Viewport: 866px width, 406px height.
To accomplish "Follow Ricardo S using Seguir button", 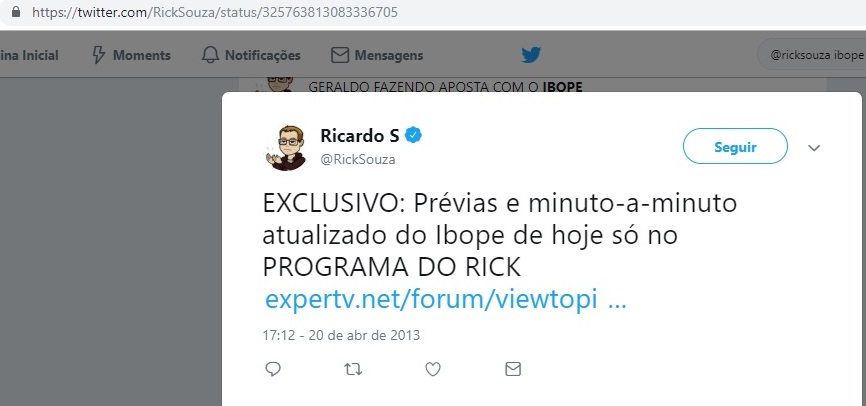I will point(735,146).
